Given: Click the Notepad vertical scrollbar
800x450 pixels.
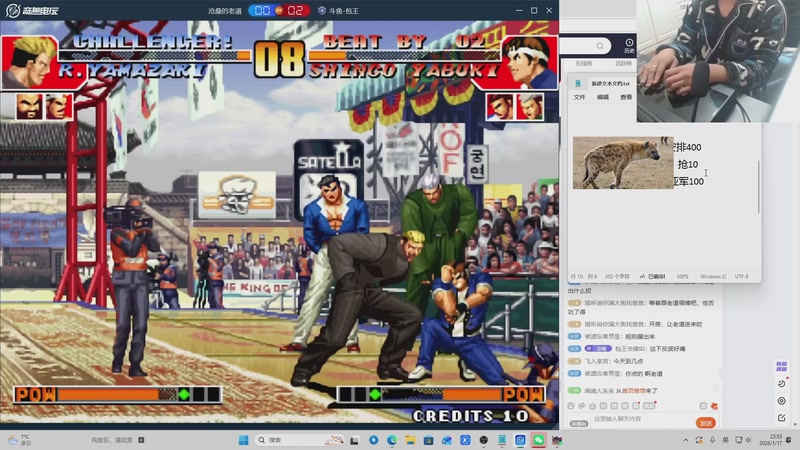Looking at the screenshot, I should click(x=759, y=187).
